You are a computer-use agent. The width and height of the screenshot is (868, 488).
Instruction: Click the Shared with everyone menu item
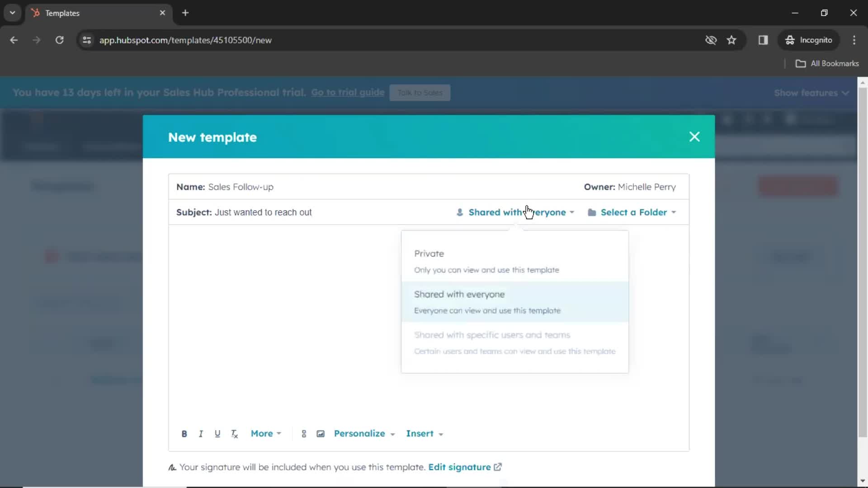pos(513,301)
